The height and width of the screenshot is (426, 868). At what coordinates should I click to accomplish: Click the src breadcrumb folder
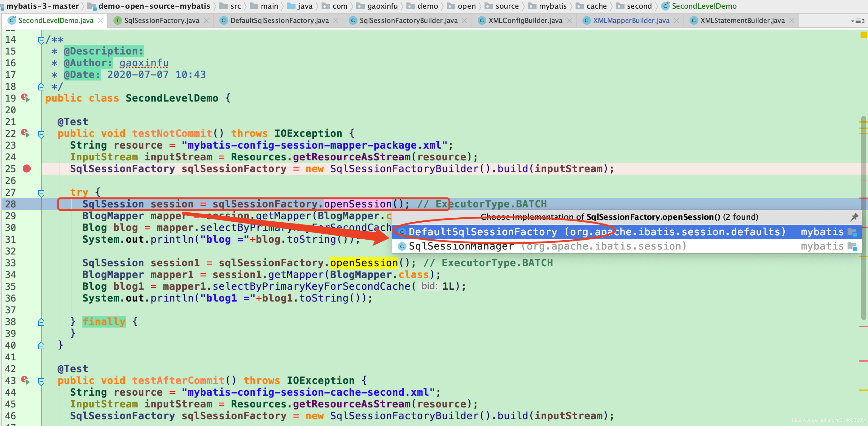click(x=231, y=6)
